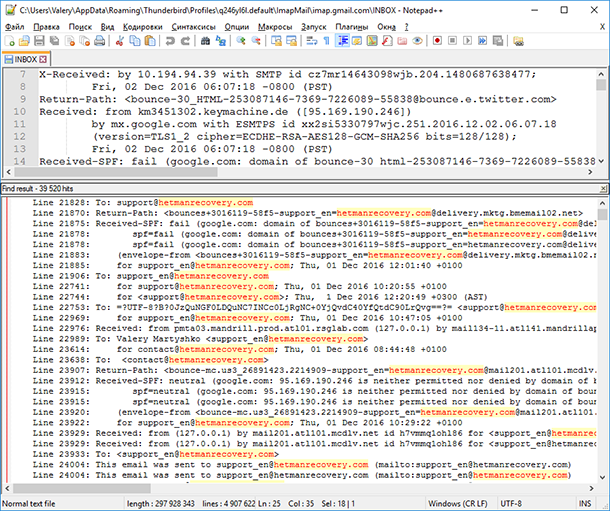Undo the last action
This screenshot has height=511, width=610.
tap(170, 41)
